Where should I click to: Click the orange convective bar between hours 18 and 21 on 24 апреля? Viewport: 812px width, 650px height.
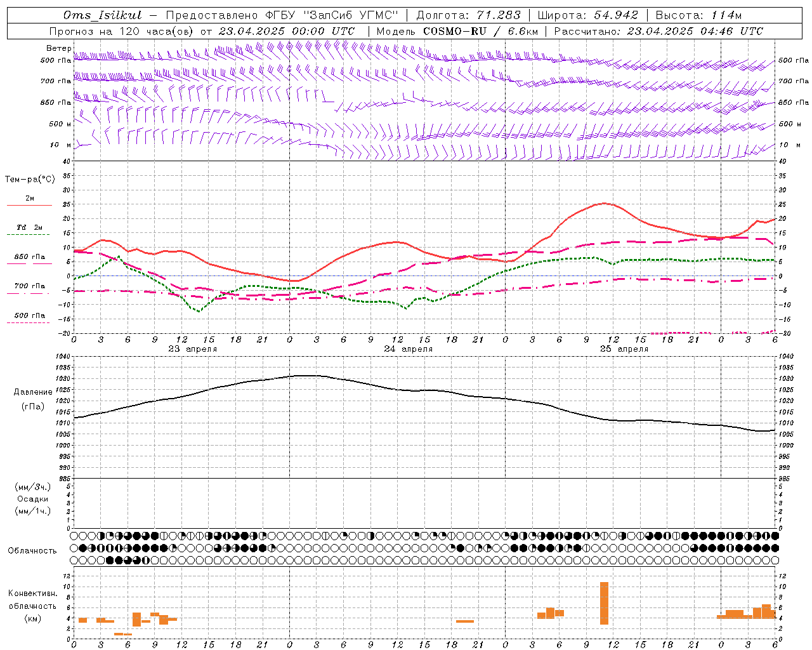point(465,621)
